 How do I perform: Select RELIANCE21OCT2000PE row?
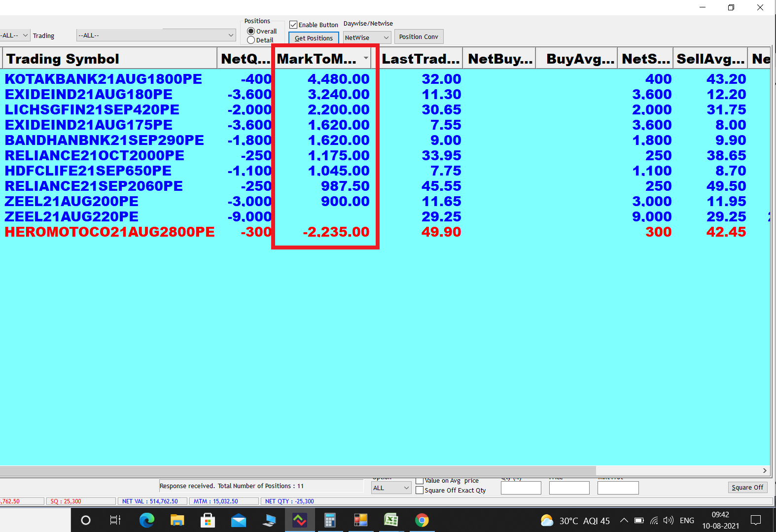pos(385,155)
